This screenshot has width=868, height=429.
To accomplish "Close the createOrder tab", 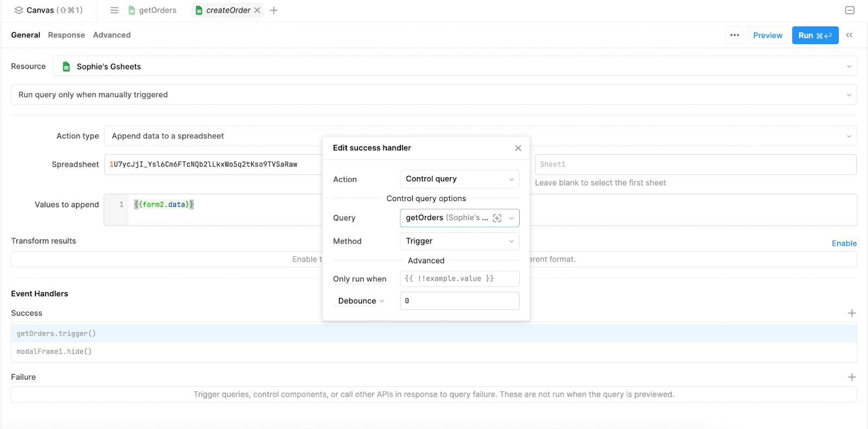I will pyautogui.click(x=257, y=10).
